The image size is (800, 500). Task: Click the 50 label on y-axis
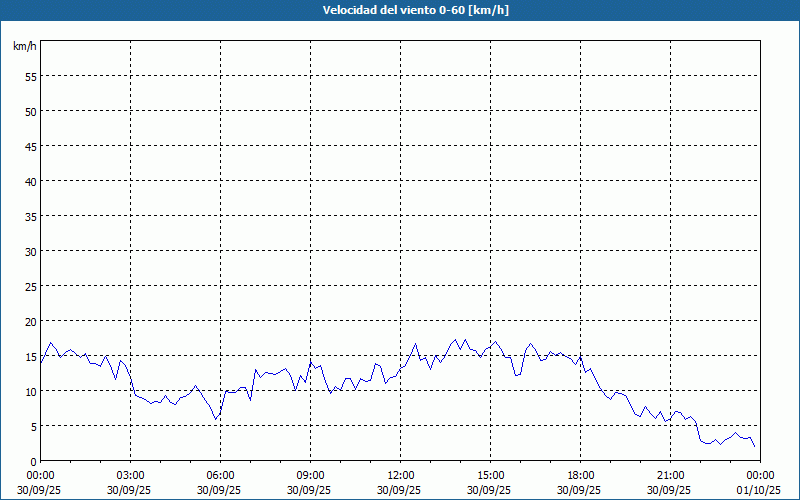(x=30, y=111)
